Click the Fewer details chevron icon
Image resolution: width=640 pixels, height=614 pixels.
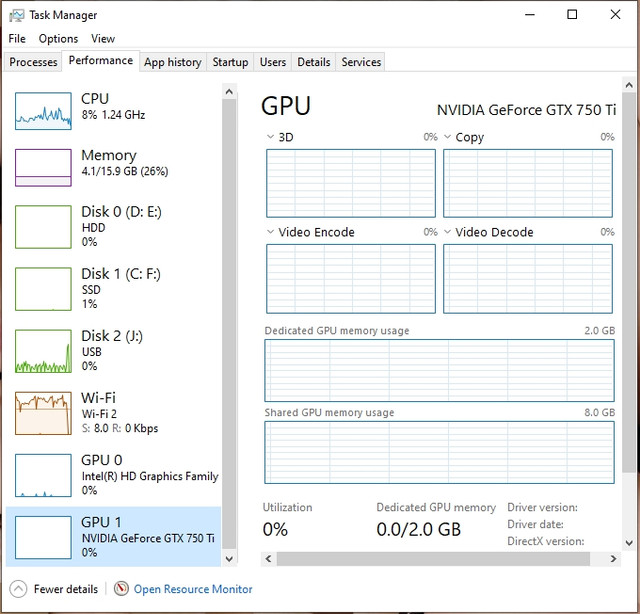pos(18,589)
